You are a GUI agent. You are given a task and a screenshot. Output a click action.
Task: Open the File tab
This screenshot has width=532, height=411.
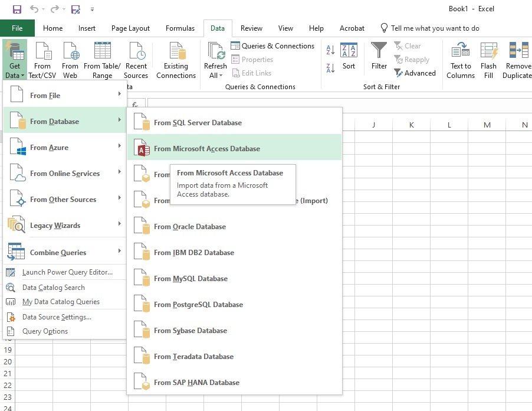point(17,28)
